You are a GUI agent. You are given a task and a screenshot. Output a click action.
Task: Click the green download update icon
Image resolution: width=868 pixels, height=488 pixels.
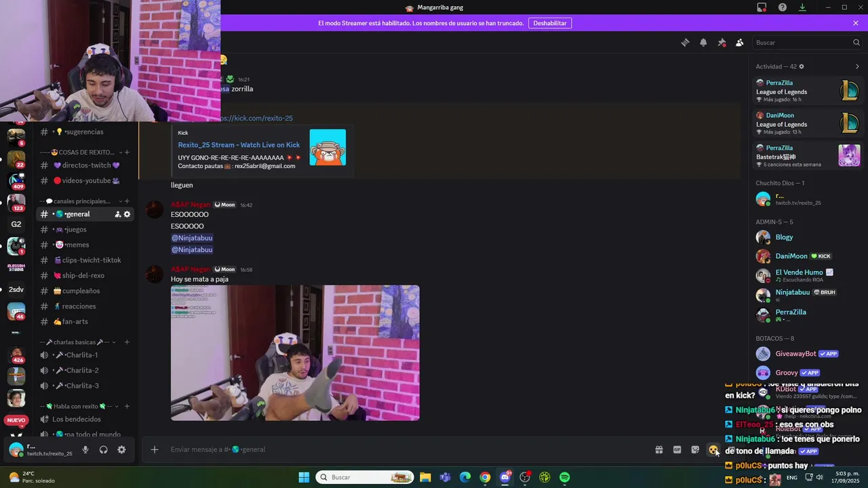[802, 7]
